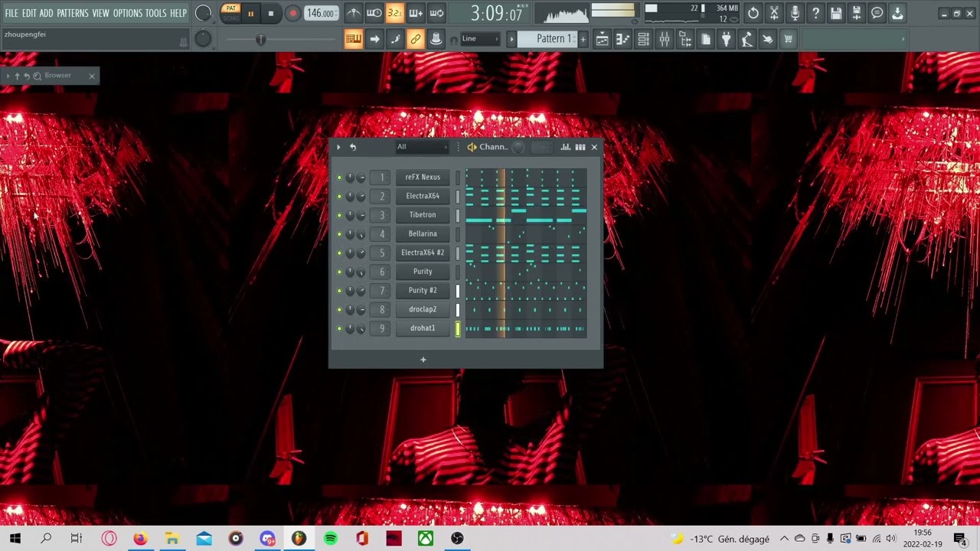Open the Playlist view icon

click(603, 39)
